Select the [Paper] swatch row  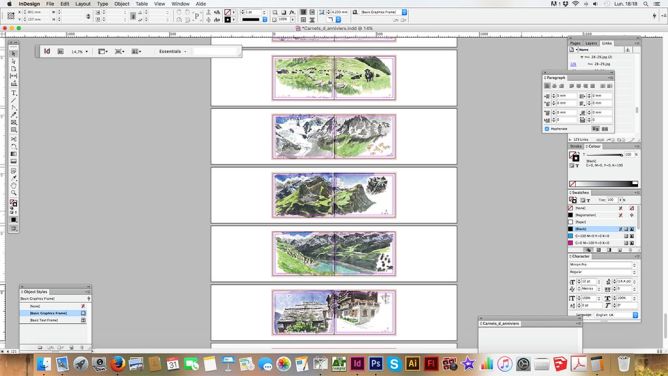[601, 222]
